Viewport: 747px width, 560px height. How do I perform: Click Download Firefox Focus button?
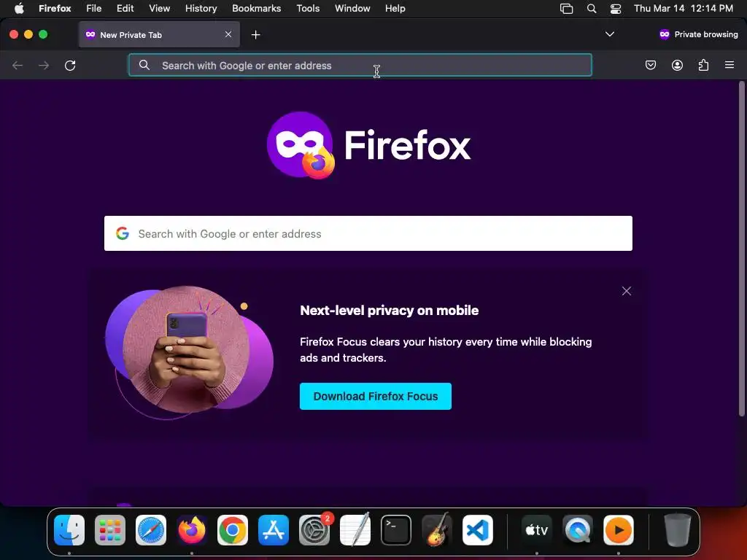tap(376, 396)
